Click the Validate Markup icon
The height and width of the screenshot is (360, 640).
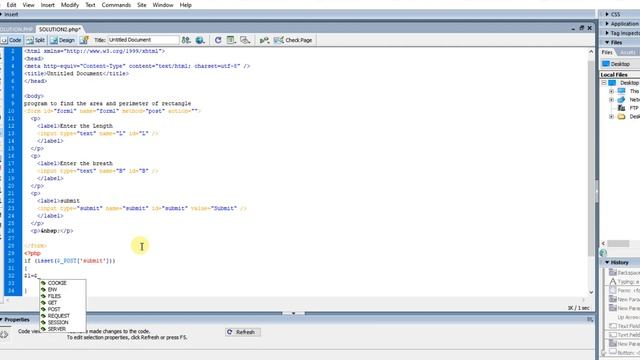click(x=264, y=40)
